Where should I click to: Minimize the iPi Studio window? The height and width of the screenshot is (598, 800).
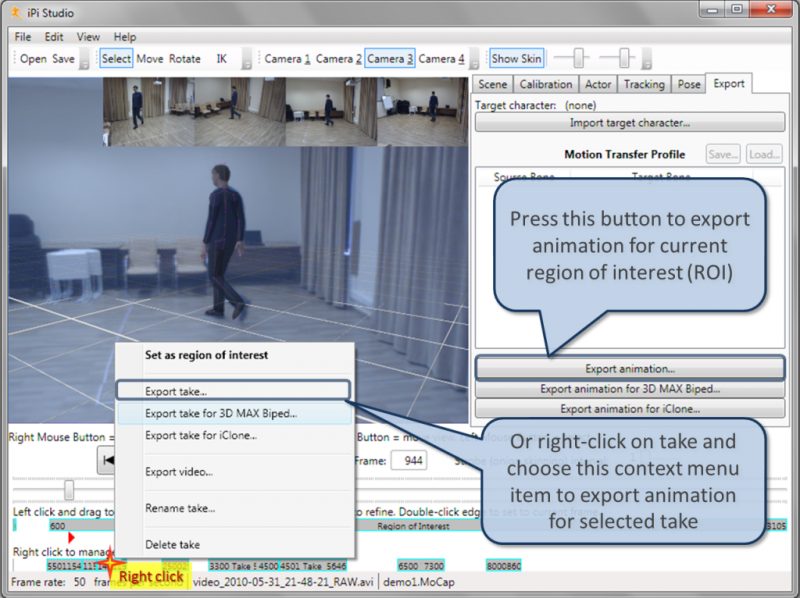click(713, 9)
